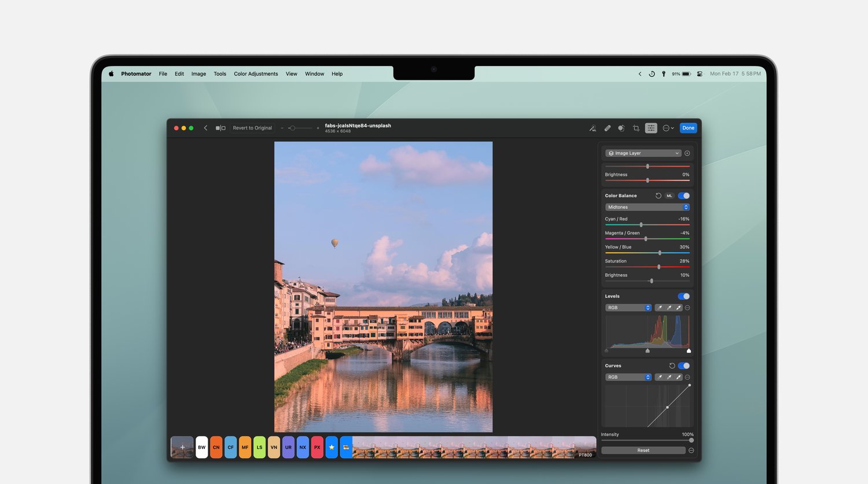Image resolution: width=868 pixels, height=484 pixels.
Task: Open the color adjustments sliders tool
Action: click(x=651, y=128)
